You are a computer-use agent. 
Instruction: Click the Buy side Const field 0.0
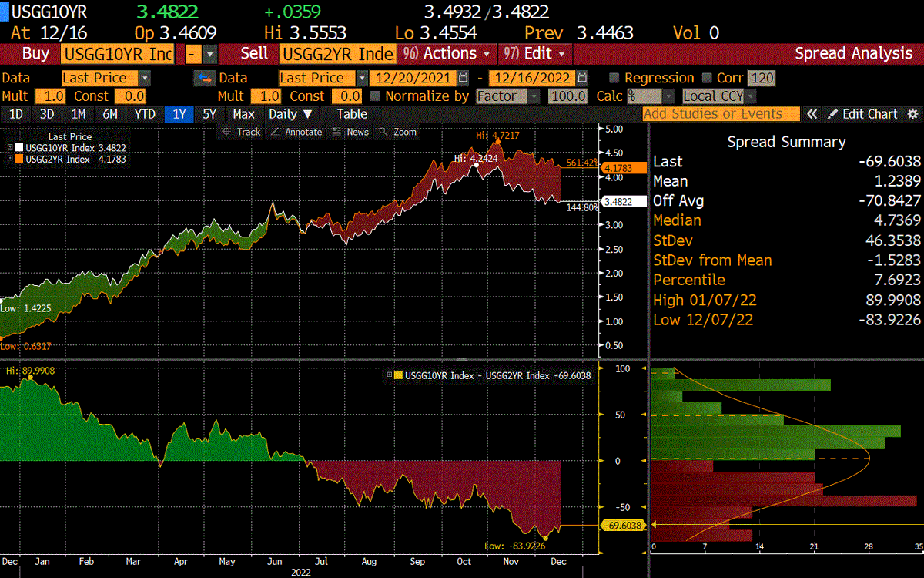click(x=130, y=96)
